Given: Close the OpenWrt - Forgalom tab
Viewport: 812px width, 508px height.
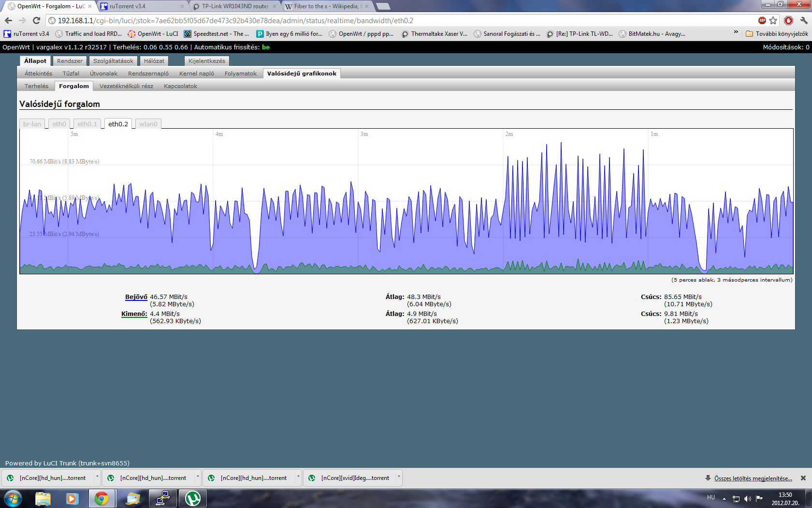Looking at the screenshot, I should [89, 6].
